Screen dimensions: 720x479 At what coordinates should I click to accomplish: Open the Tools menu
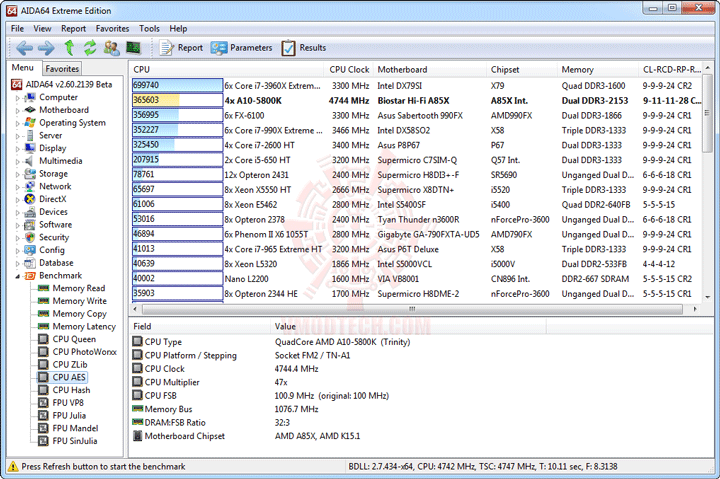pos(149,28)
